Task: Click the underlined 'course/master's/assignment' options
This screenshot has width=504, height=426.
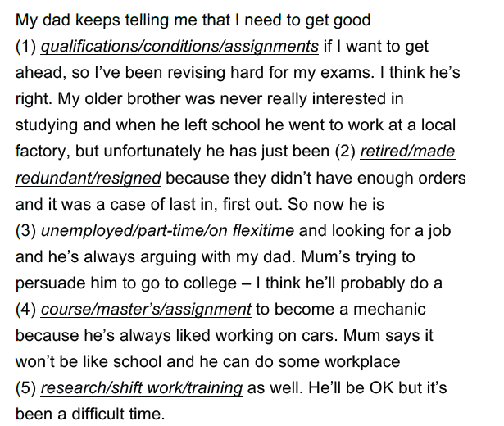Action: [146, 310]
